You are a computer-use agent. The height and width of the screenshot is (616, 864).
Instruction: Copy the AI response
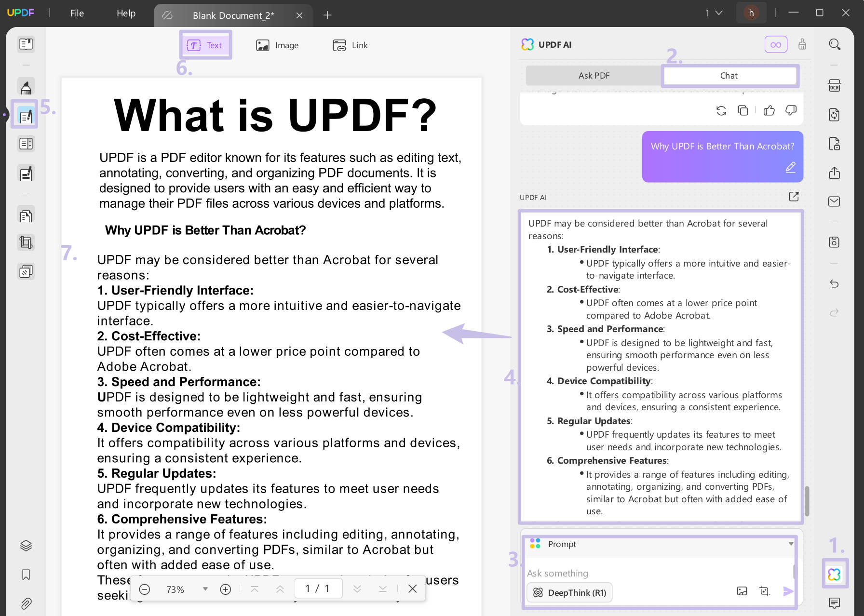click(x=743, y=110)
